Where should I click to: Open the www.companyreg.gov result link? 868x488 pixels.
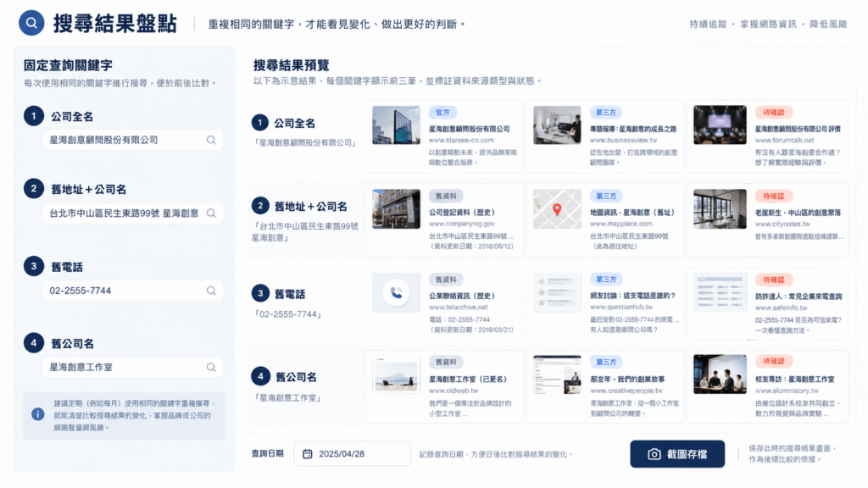462,224
